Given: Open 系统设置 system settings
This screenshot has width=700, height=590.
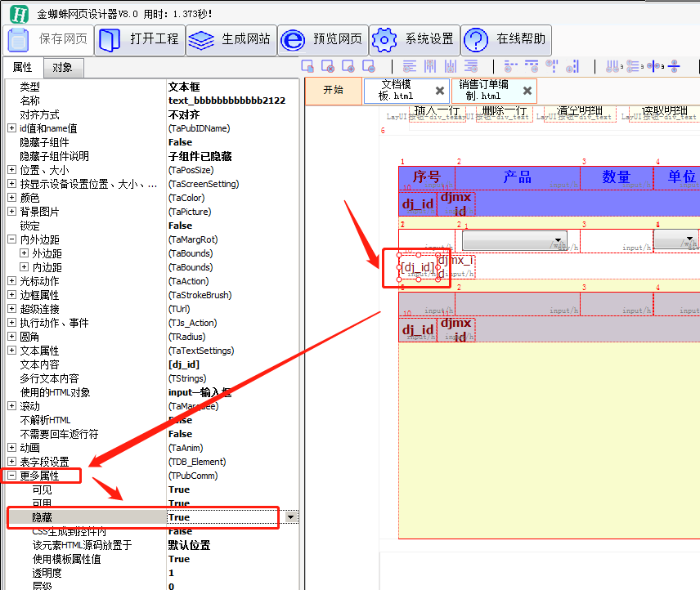Looking at the screenshot, I should click(x=414, y=39).
